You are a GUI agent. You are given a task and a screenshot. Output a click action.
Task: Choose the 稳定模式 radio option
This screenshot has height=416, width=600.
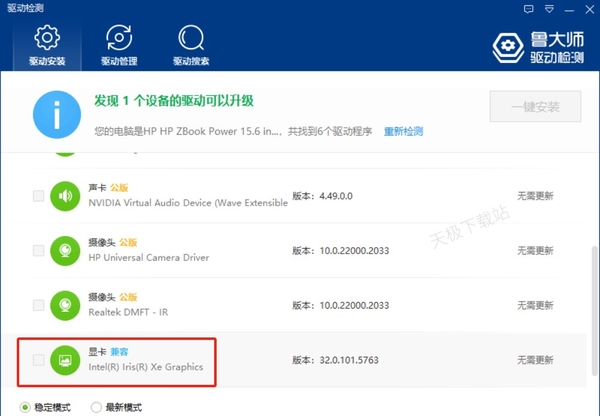point(26,407)
